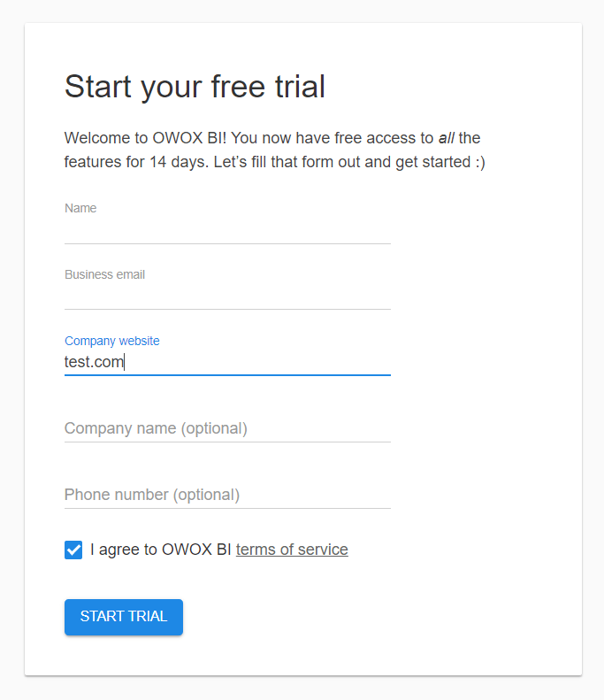The image size is (604, 700).
Task: Click the "I agree to OWOX BI" label text
Action: click(x=161, y=550)
